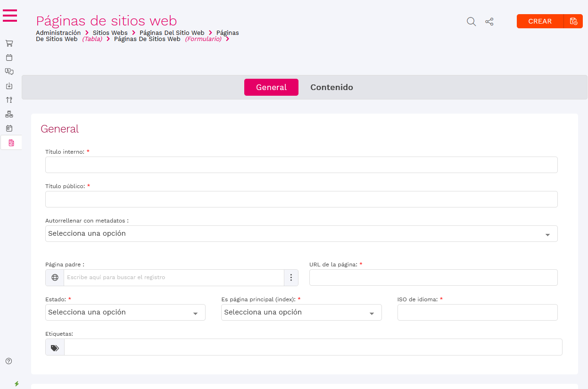Open the hamburger main menu
Image resolution: width=588 pixels, height=389 pixels.
(x=10, y=16)
